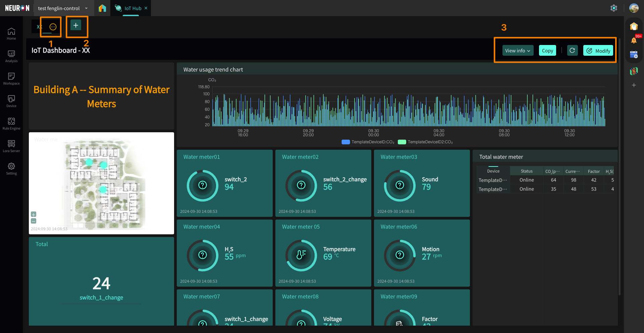Close the IoT Hub tab

146,8
